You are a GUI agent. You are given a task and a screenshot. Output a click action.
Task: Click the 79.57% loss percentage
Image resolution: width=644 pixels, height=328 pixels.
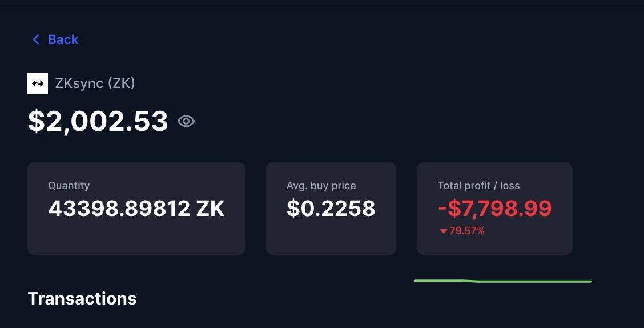(467, 231)
